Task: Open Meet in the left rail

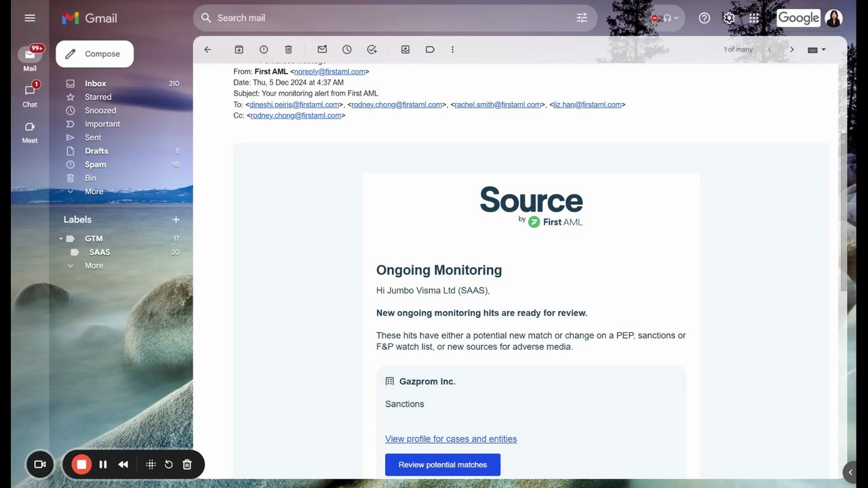Action: click(30, 131)
